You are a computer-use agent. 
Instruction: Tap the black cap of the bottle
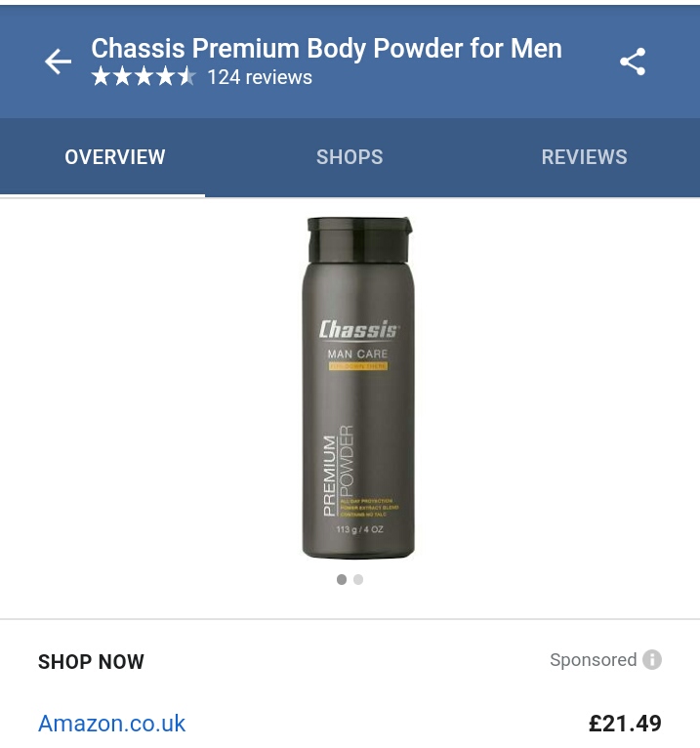click(359, 239)
